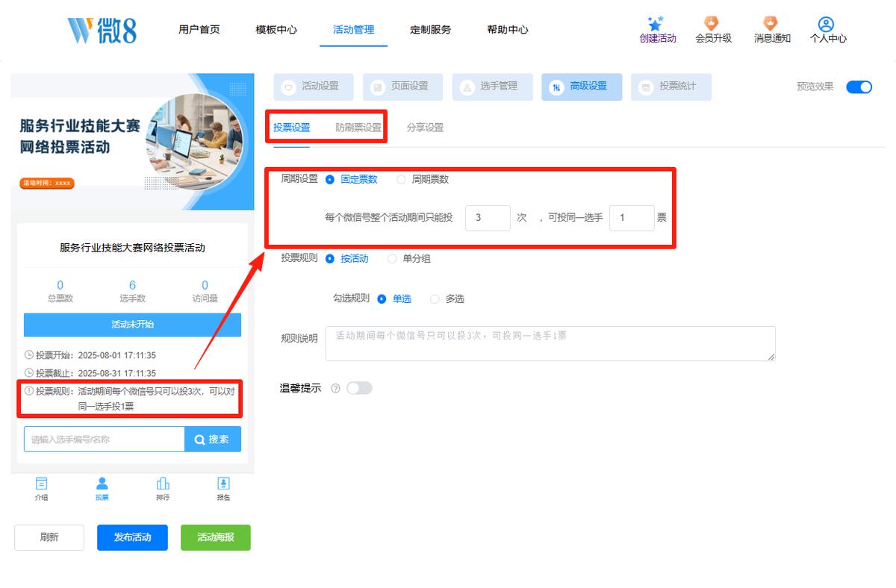
Task: Open 消息通知 icon
Action: pos(771,24)
